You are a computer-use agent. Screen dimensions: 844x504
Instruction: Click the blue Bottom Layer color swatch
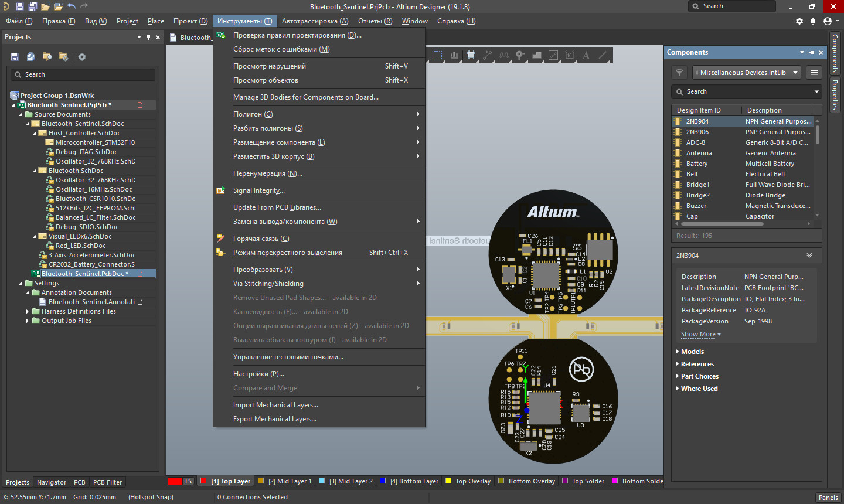(x=383, y=481)
